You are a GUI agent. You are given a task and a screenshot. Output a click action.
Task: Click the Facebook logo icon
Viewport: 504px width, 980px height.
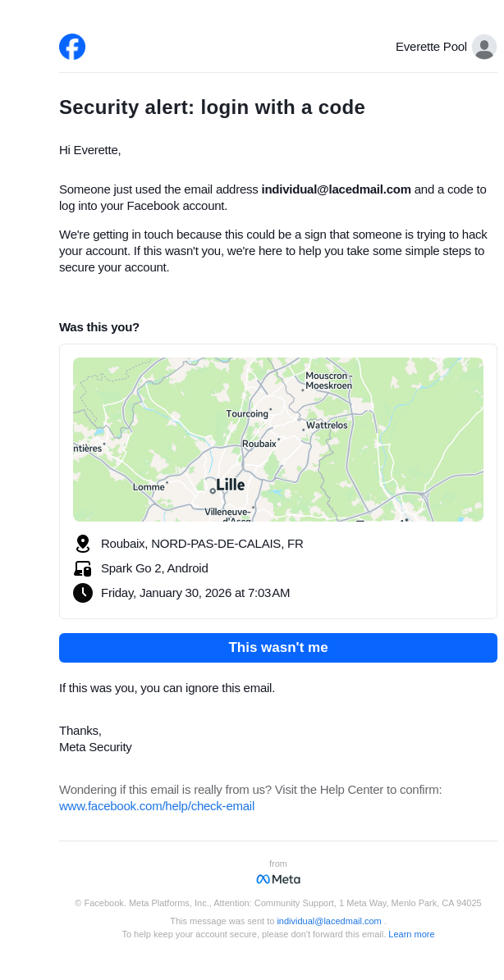[72, 47]
